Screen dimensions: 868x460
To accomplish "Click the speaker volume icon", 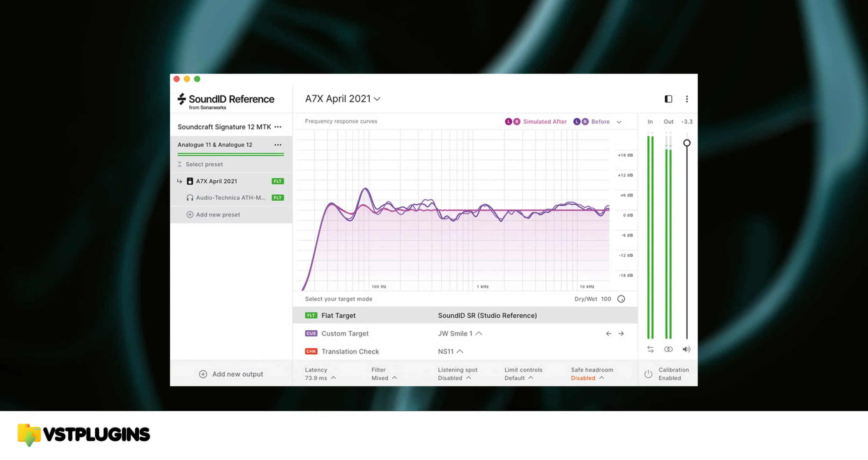I will click(686, 349).
